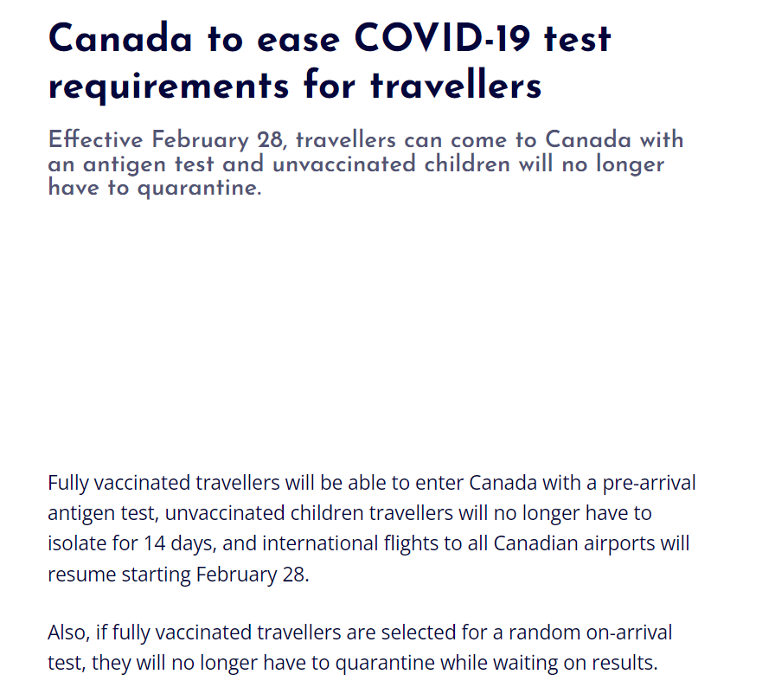Click the word "pre-arrival" in the first paragraph
Viewport: 775px width, 700px height.
649,483
